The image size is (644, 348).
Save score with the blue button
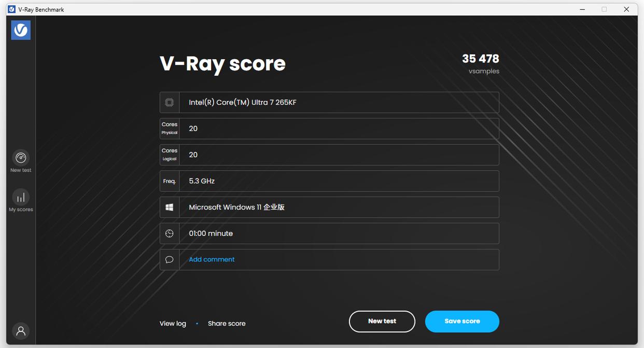(462, 322)
